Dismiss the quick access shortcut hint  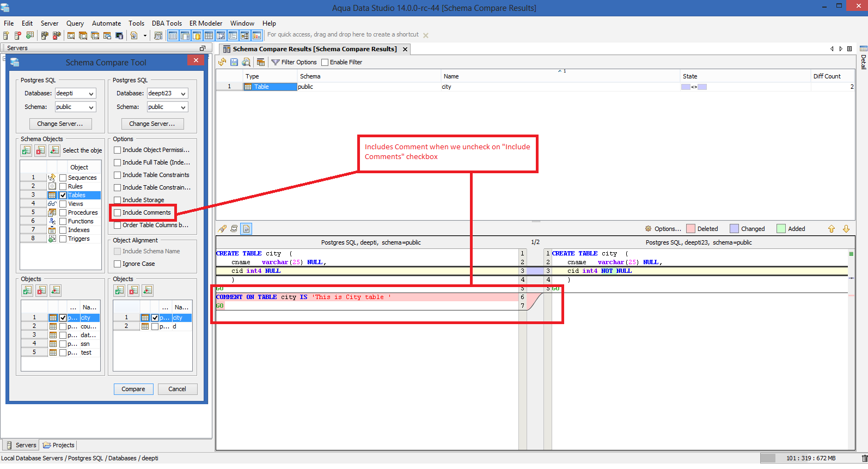[x=426, y=35]
